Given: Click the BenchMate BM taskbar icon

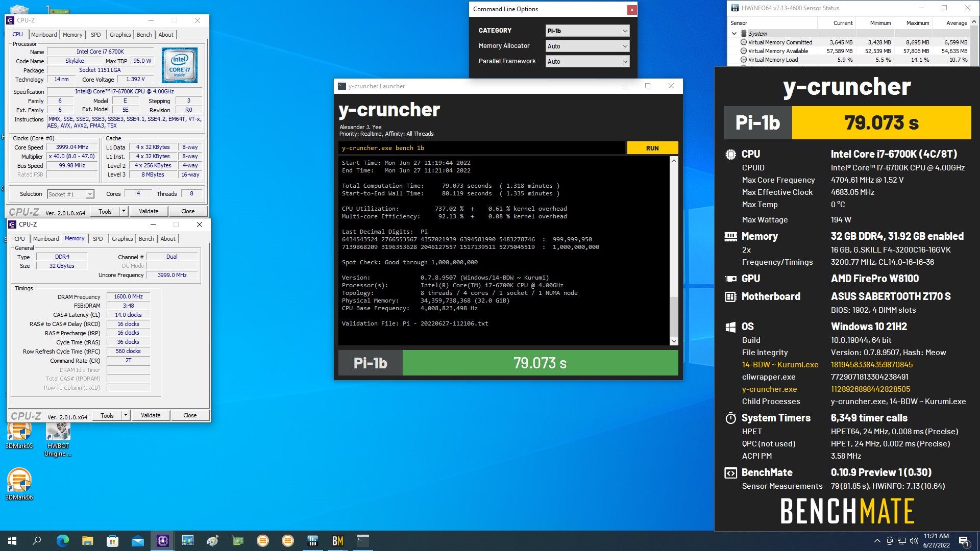Looking at the screenshot, I should pyautogui.click(x=337, y=541).
